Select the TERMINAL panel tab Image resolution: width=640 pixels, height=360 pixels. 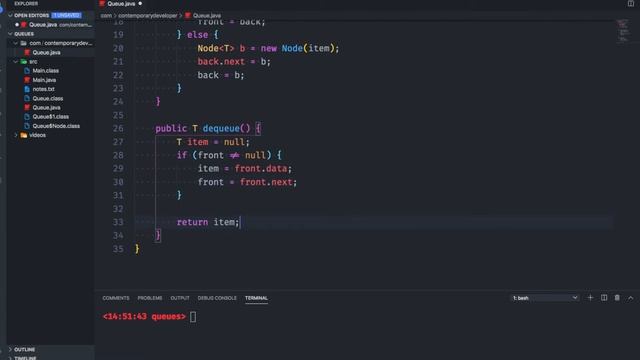click(256, 298)
